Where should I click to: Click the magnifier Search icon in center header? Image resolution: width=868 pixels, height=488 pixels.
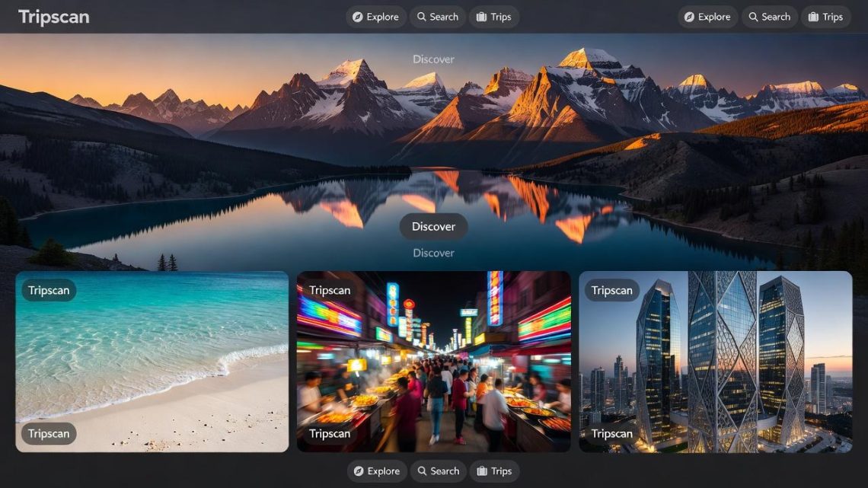pyautogui.click(x=421, y=18)
